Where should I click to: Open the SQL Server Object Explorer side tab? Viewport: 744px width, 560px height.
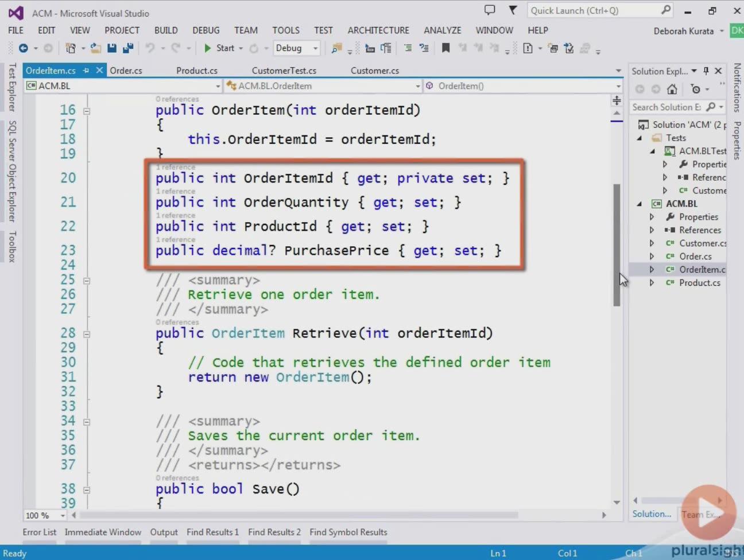(x=12, y=171)
